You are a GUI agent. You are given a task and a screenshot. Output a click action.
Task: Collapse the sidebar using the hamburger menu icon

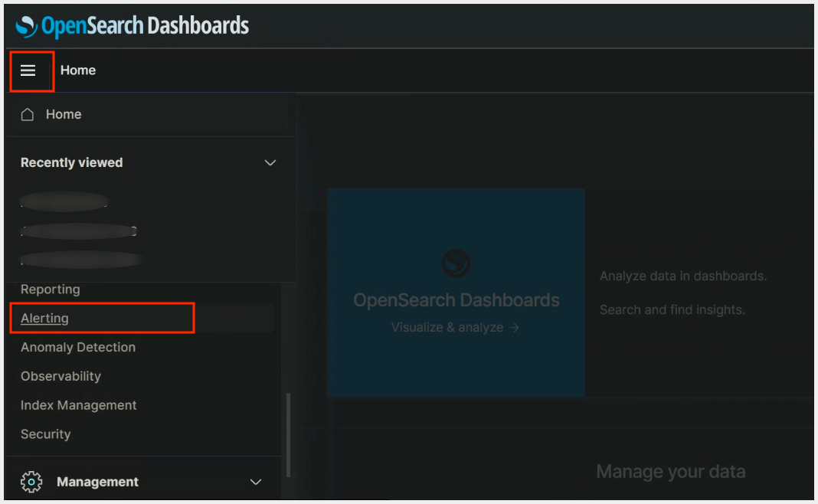31,70
